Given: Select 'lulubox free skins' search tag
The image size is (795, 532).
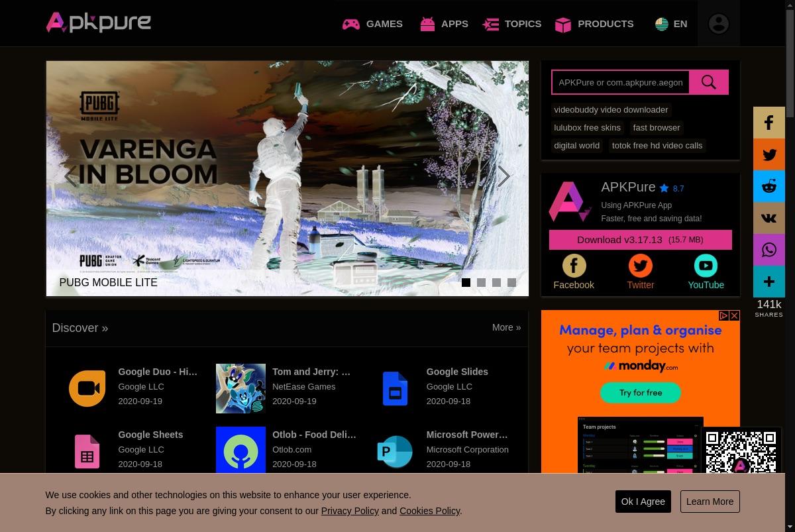Looking at the screenshot, I should (x=587, y=127).
